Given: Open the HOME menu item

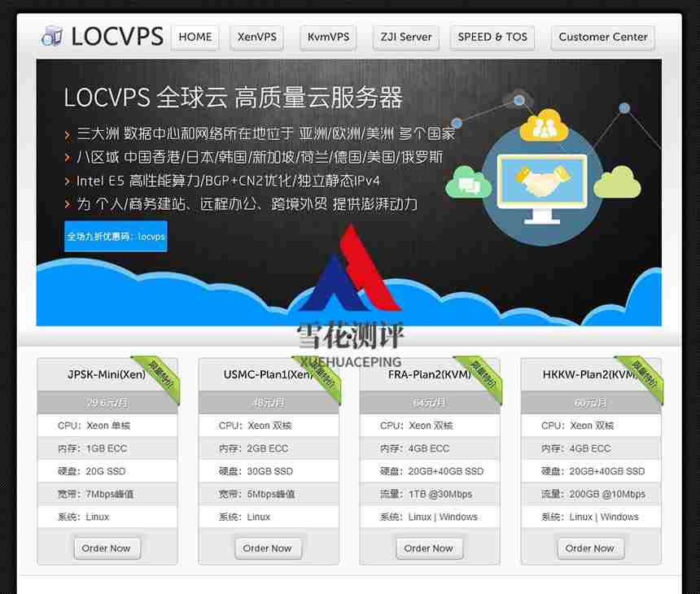Looking at the screenshot, I should (195, 37).
